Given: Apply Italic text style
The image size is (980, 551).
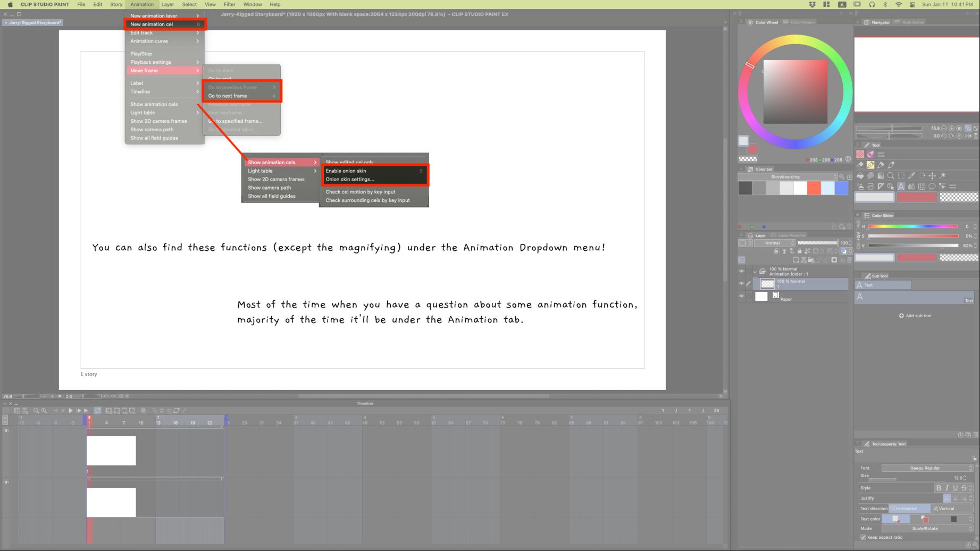Looking at the screenshot, I should tap(947, 488).
